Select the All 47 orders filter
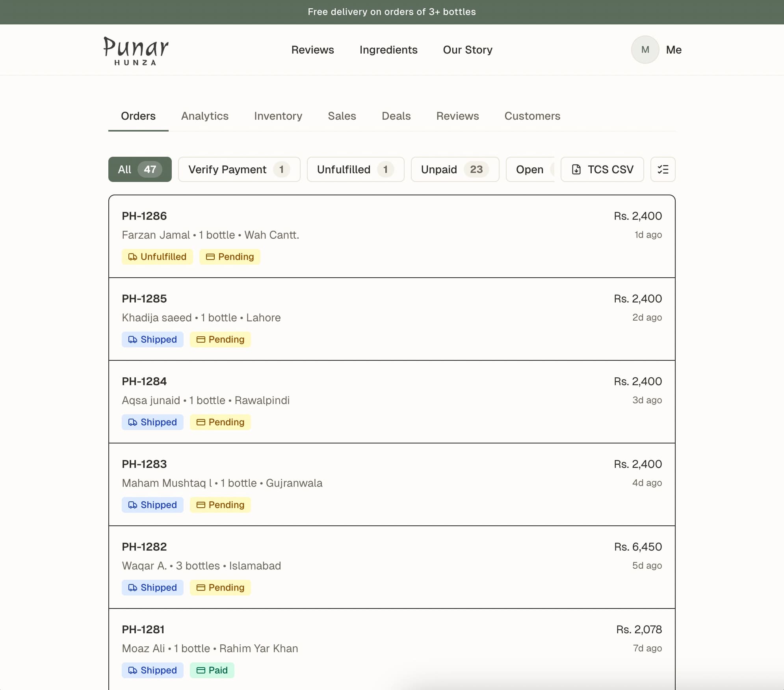Viewport: 784px width, 690px height. pos(140,169)
